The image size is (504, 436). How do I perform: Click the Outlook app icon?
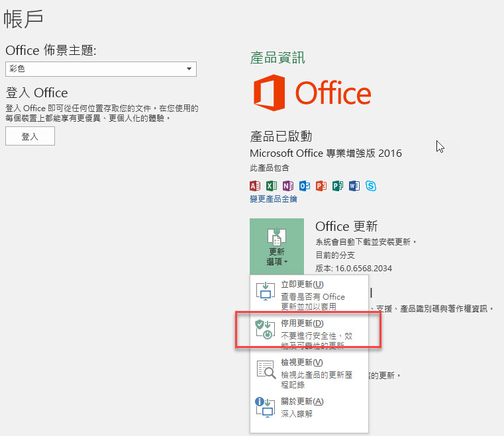pyautogui.click(x=305, y=186)
